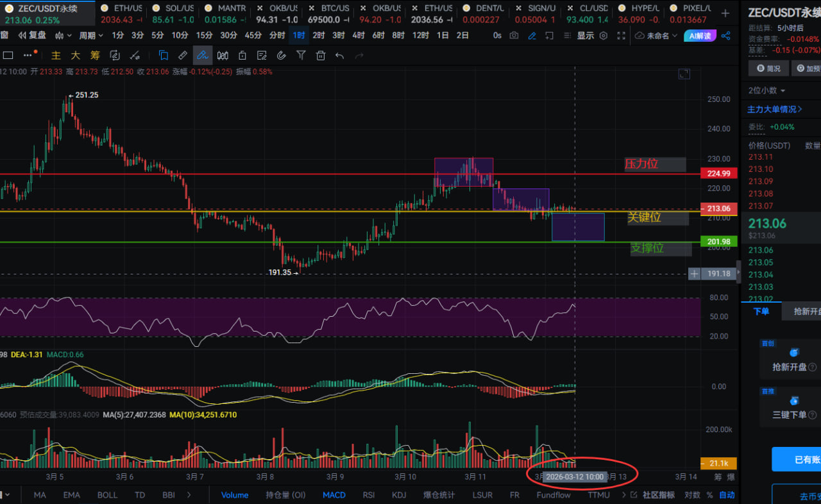
Task: Click the 压力位 text annotation
Action: (641, 164)
